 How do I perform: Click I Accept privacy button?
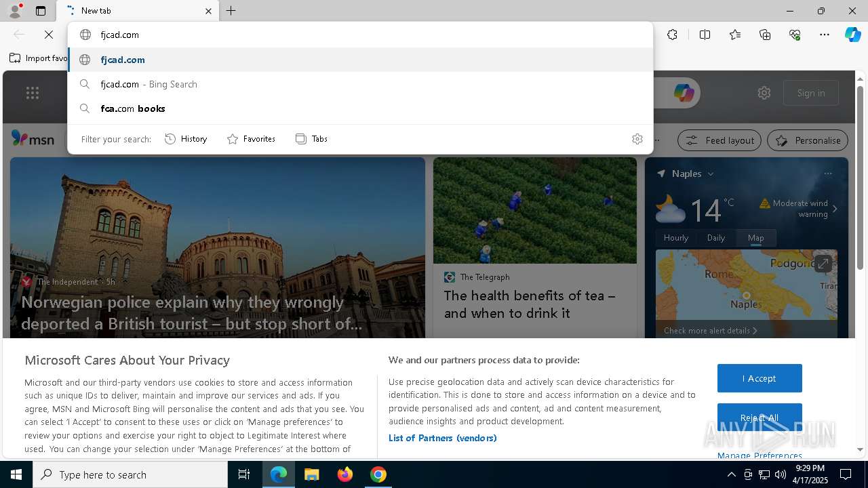[x=759, y=378]
